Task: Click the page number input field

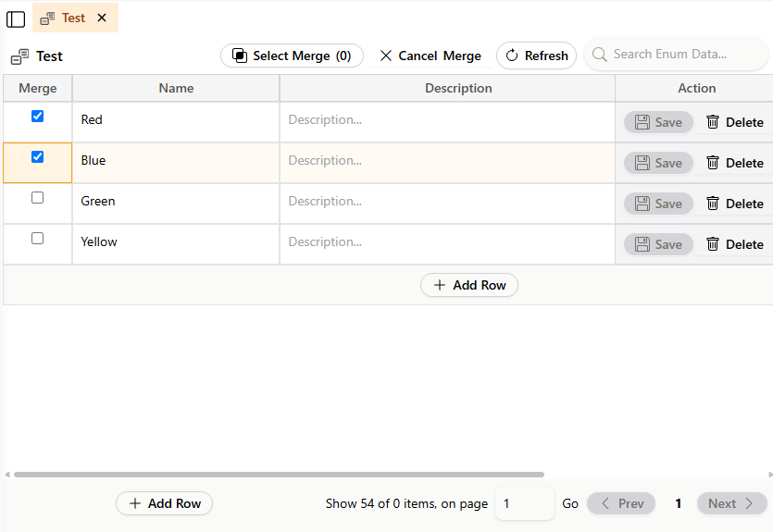Action: point(525,503)
